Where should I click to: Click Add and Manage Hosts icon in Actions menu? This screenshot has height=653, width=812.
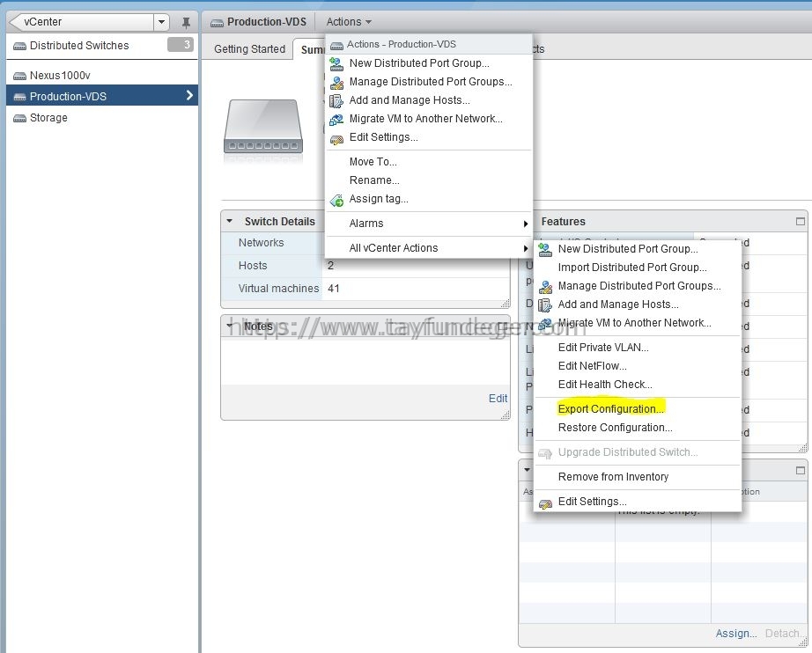click(336, 101)
